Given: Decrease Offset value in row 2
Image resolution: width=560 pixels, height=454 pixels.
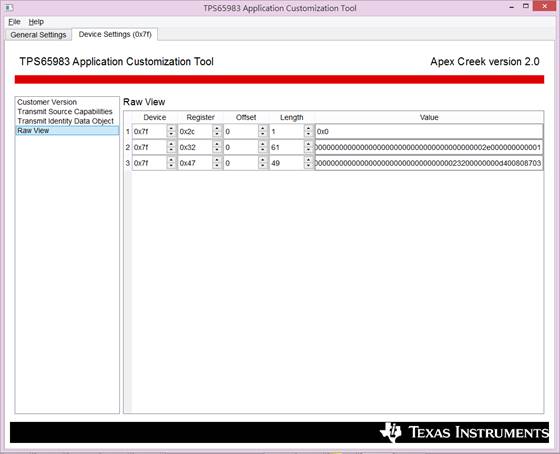Looking at the screenshot, I should pos(263,150).
